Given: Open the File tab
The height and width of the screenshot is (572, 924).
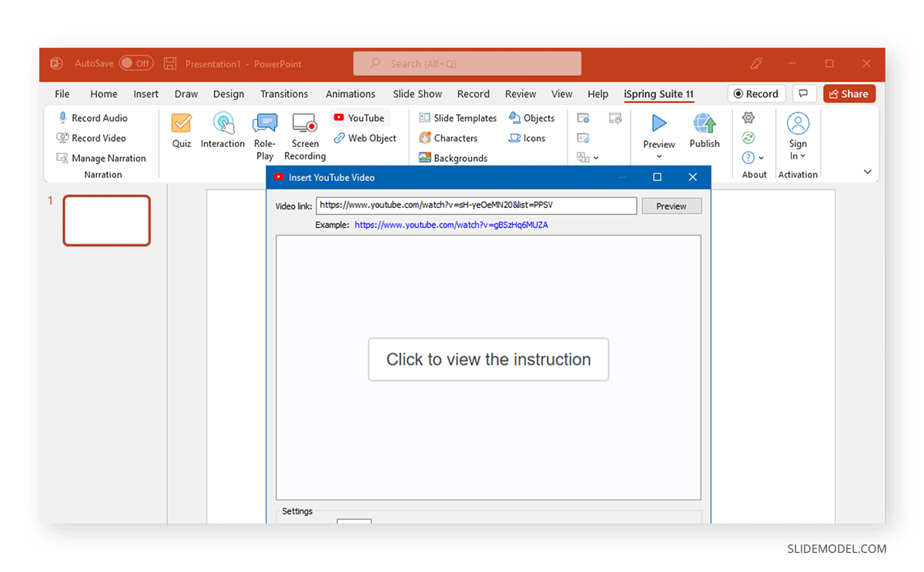Looking at the screenshot, I should click(x=62, y=94).
